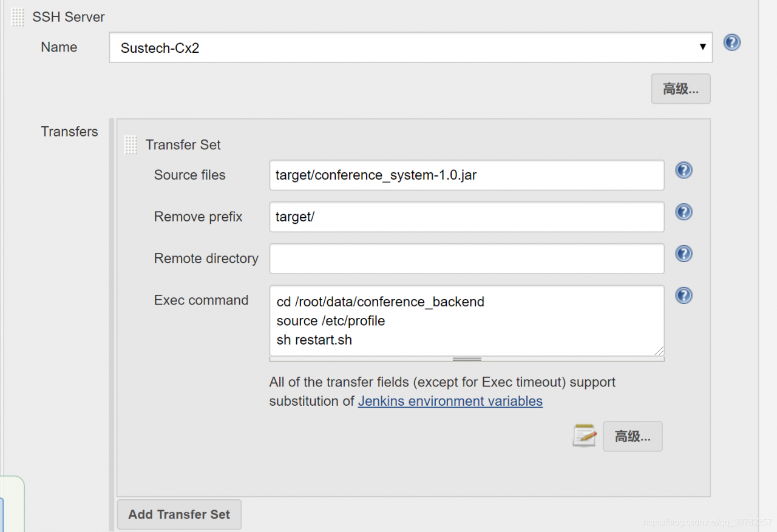The height and width of the screenshot is (532, 777).
Task: Click into the Remove prefix field
Action: [466, 217]
